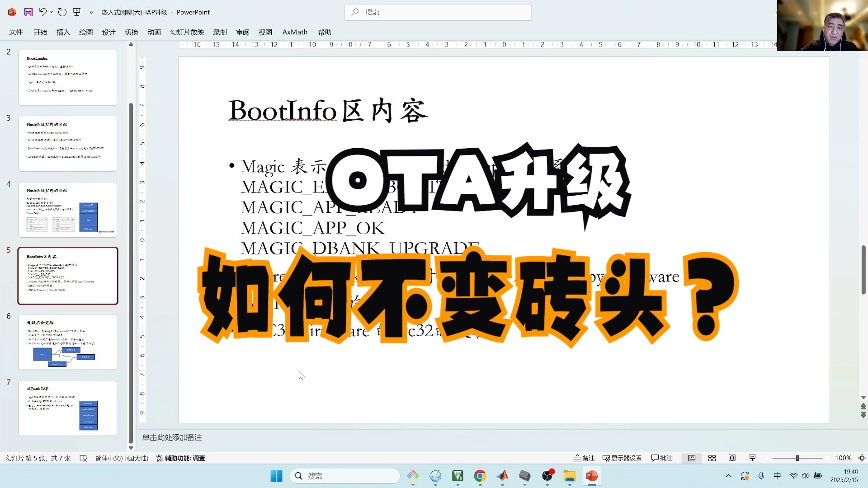This screenshot has height=488, width=868.
Task: Switch to slide sorter view in status bar
Action: [712, 458]
